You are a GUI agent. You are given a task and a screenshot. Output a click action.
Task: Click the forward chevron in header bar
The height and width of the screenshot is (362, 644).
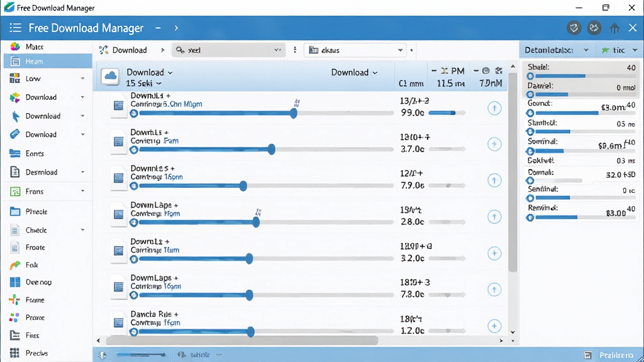coord(176,28)
